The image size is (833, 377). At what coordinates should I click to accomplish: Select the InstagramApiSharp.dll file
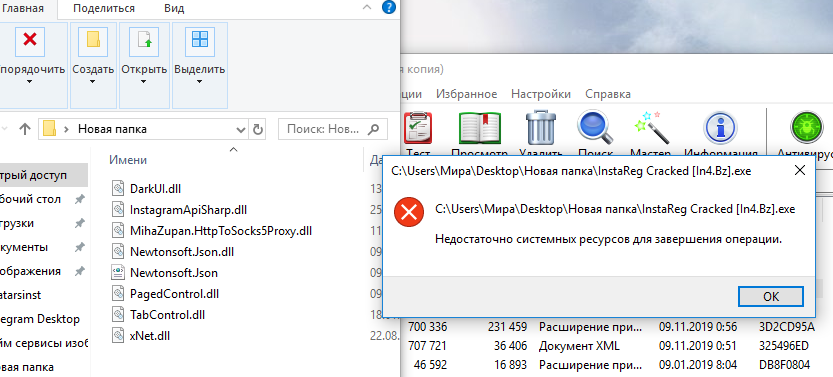(188, 210)
